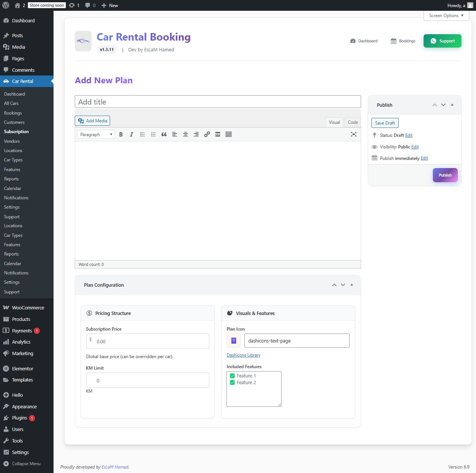Open All Cars in the sidebar
This screenshot has height=473, width=476.
click(11, 103)
